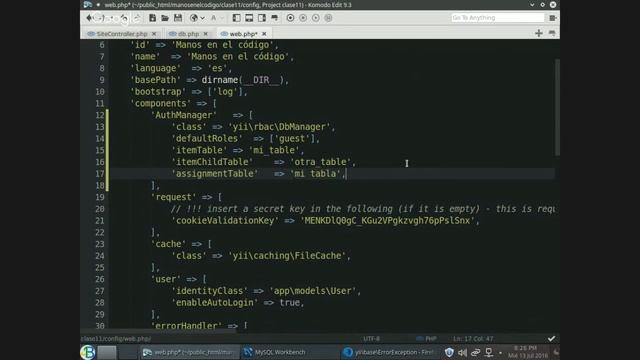Click line number 12 in the gutter

click(100, 115)
